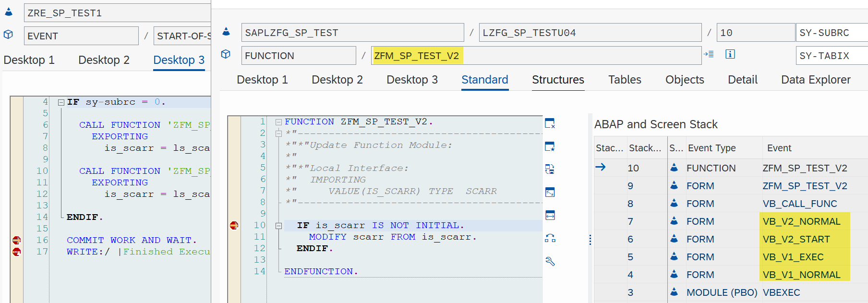
Task: Switch to Desktop 3 tab in right window
Action: (x=412, y=80)
